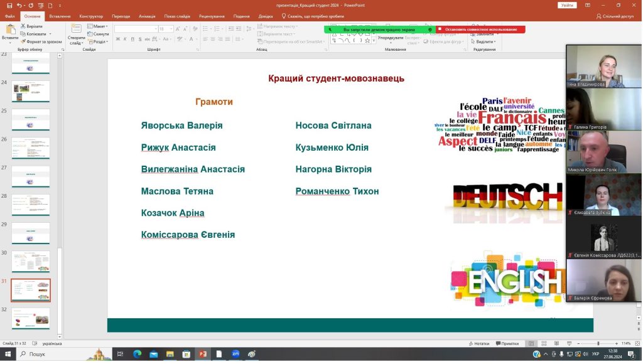Center-align paragraph text
Image resolution: width=643 pixels, height=364 pixels.
pyautogui.click(x=213, y=40)
